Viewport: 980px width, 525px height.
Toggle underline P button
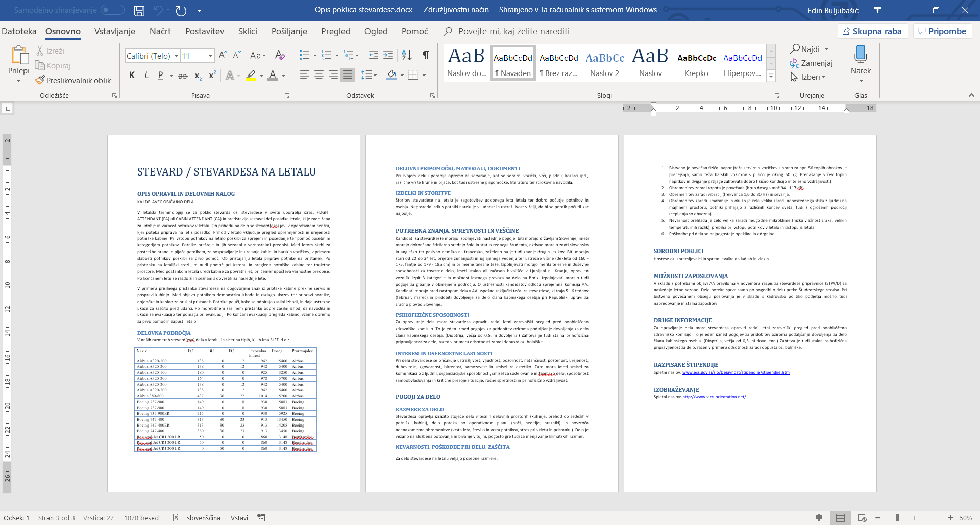[x=161, y=76]
